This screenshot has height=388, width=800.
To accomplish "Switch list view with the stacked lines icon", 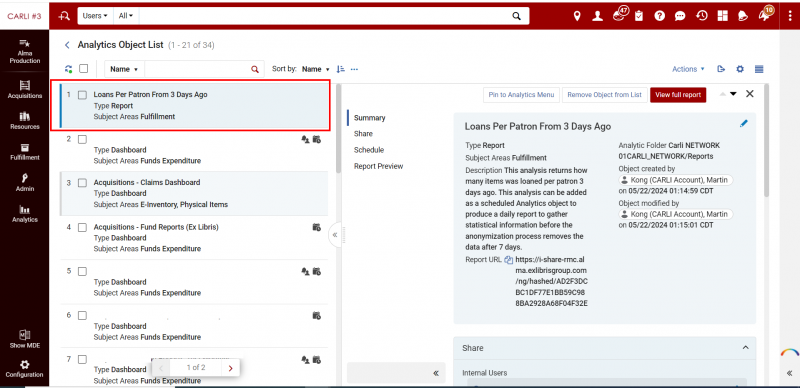I will pos(759,69).
